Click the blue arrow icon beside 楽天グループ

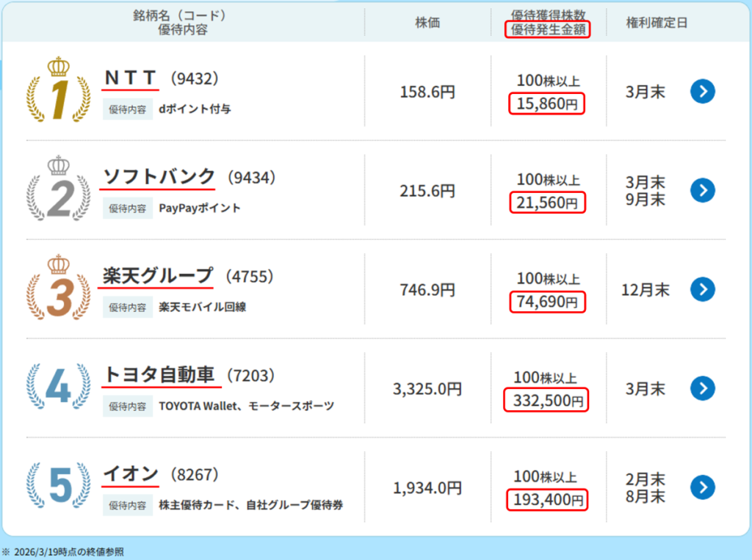pyautogui.click(x=703, y=289)
